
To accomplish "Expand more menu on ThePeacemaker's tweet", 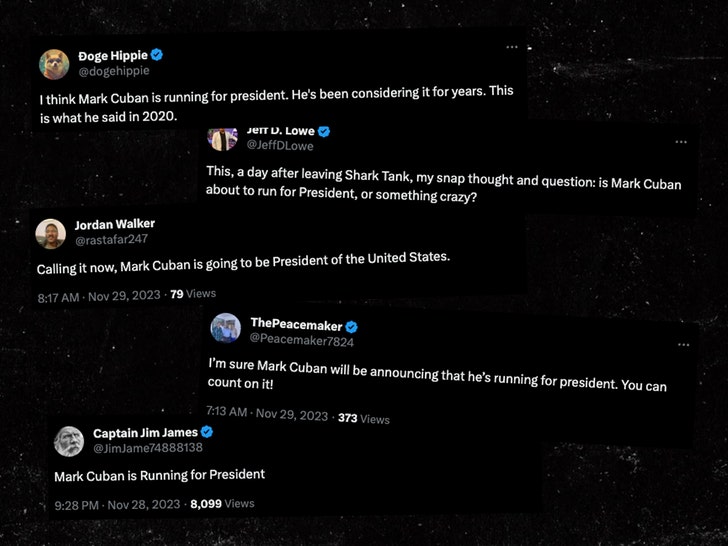I will (683, 344).
